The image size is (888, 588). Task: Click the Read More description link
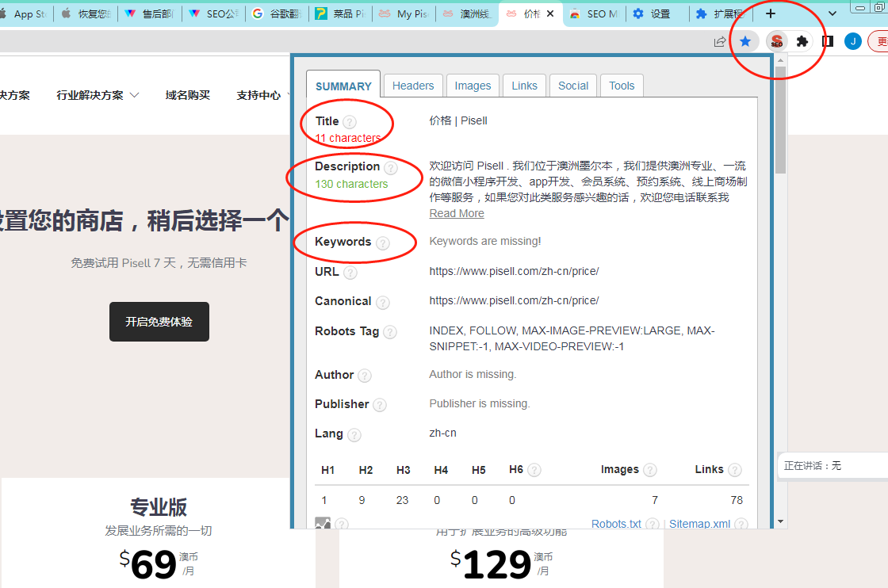(x=457, y=213)
